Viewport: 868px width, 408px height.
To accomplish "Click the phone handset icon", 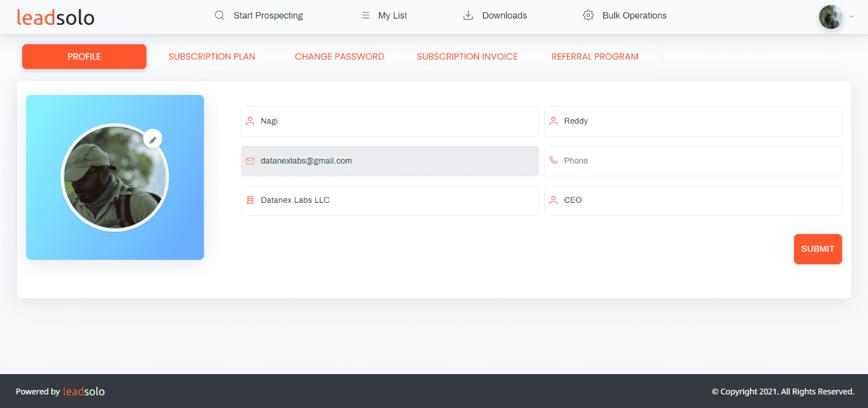I will [x=554, y=161].
